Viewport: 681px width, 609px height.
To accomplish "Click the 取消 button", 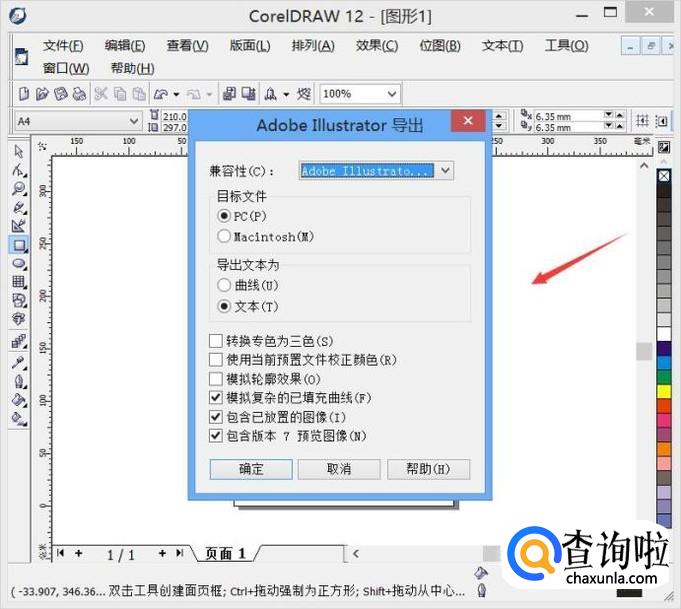I will point(339,469).
